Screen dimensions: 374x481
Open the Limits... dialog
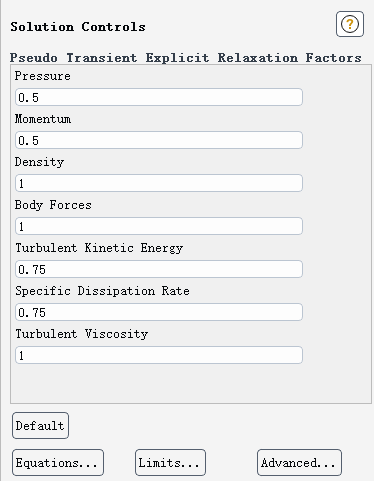point(170,463)
